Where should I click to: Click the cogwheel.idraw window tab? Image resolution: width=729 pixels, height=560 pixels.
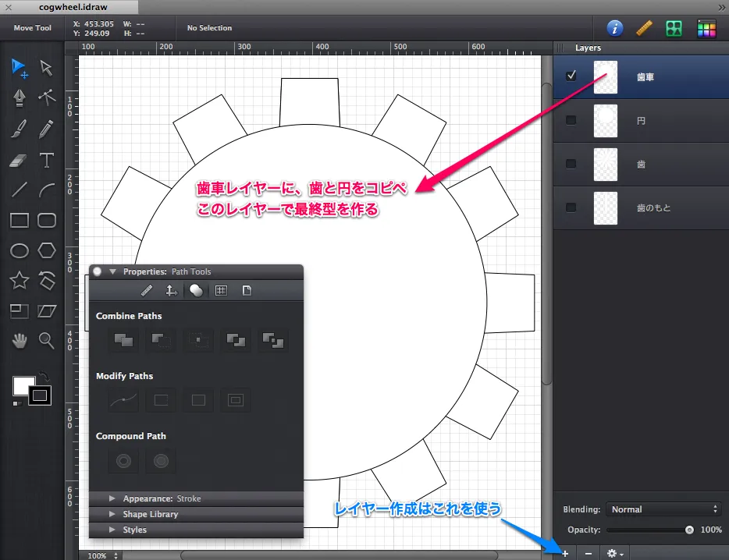point(74,6)
